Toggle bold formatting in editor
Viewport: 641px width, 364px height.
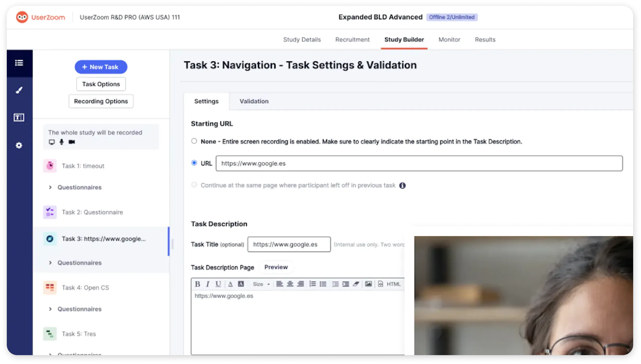click(x=198, y=284)
